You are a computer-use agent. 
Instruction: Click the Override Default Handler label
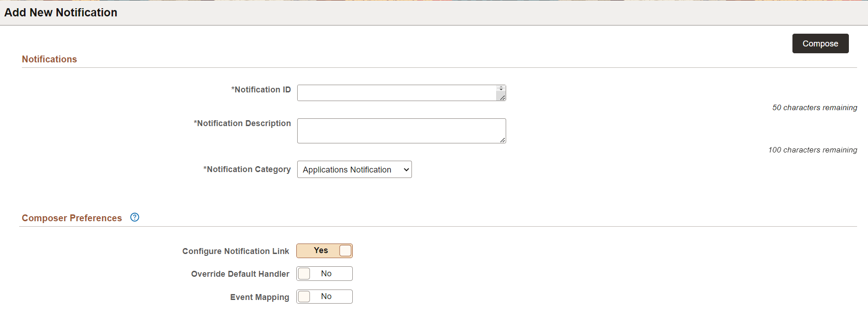(240, 274)
